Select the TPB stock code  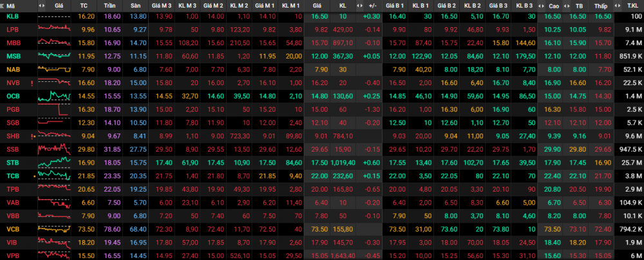point(13,189)
